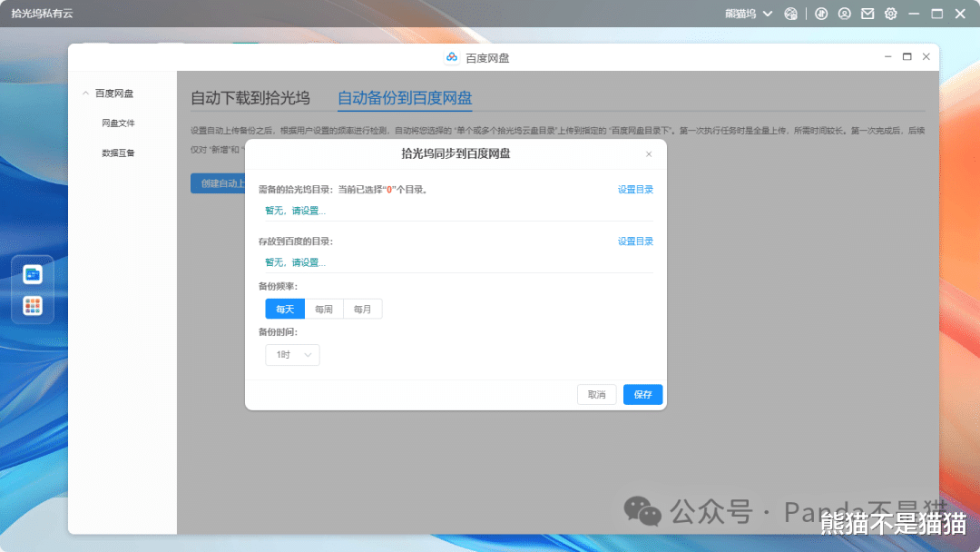Screen dimensions: 980x552
Task: Select 每周 backup frequency
Action: (324, 309)
